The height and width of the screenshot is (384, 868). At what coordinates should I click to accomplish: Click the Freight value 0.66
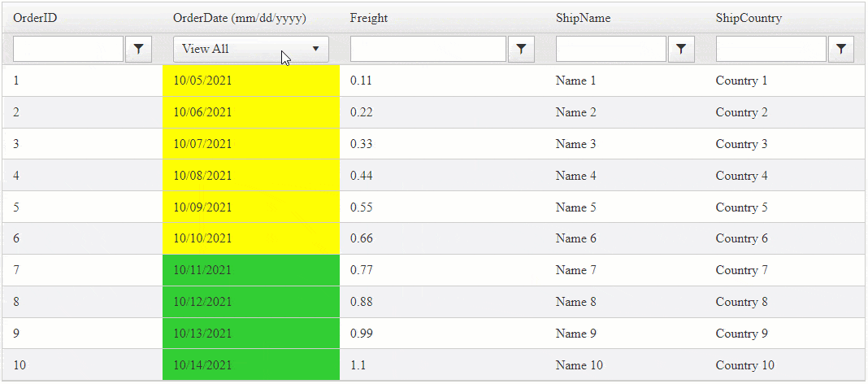[x=362, y=239]
